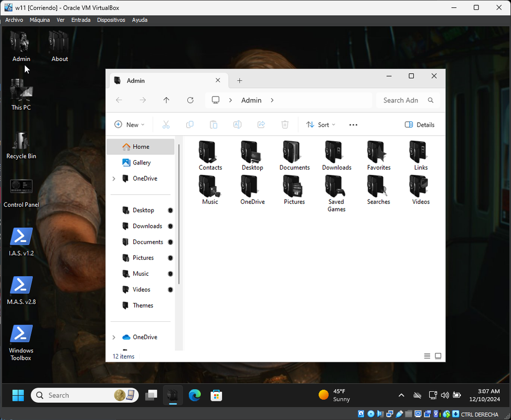
Task: Unpin Music from Quick access
Action: click(x=170, y=274)
